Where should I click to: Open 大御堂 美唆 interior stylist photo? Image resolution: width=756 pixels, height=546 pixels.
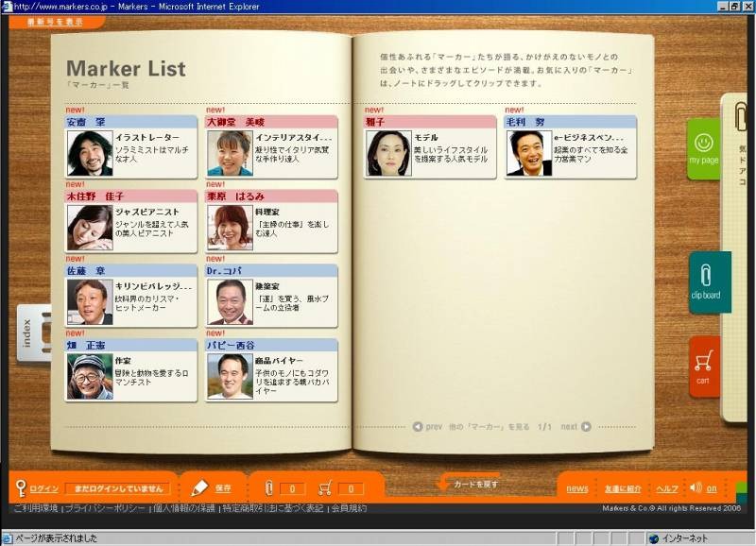tap(231, 153)
